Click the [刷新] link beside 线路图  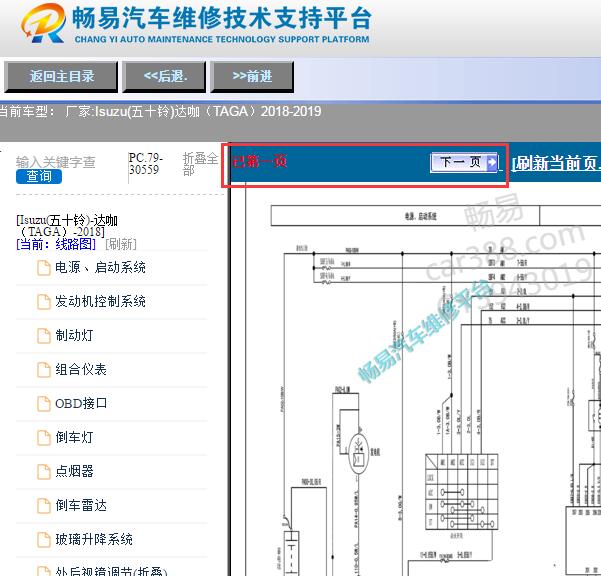click(x=121, y=244)
